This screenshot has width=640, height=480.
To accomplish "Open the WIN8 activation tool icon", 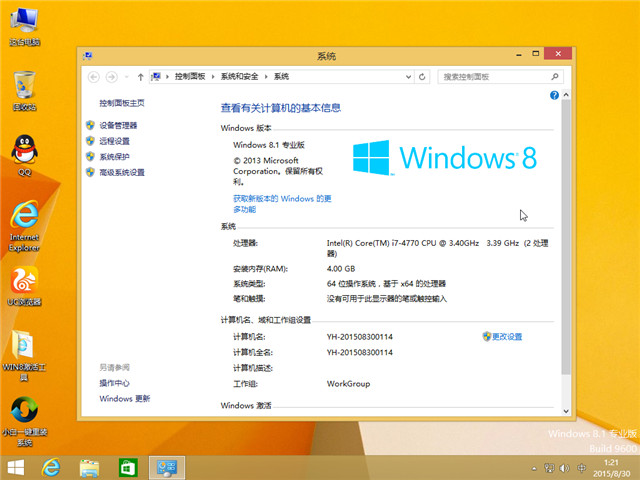I will (24, 355).
